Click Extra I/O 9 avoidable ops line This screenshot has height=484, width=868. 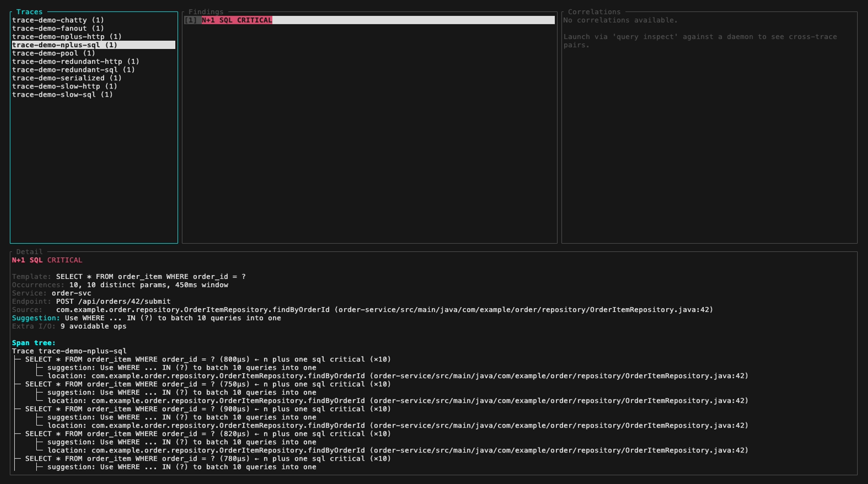click(x=69, y=326)
